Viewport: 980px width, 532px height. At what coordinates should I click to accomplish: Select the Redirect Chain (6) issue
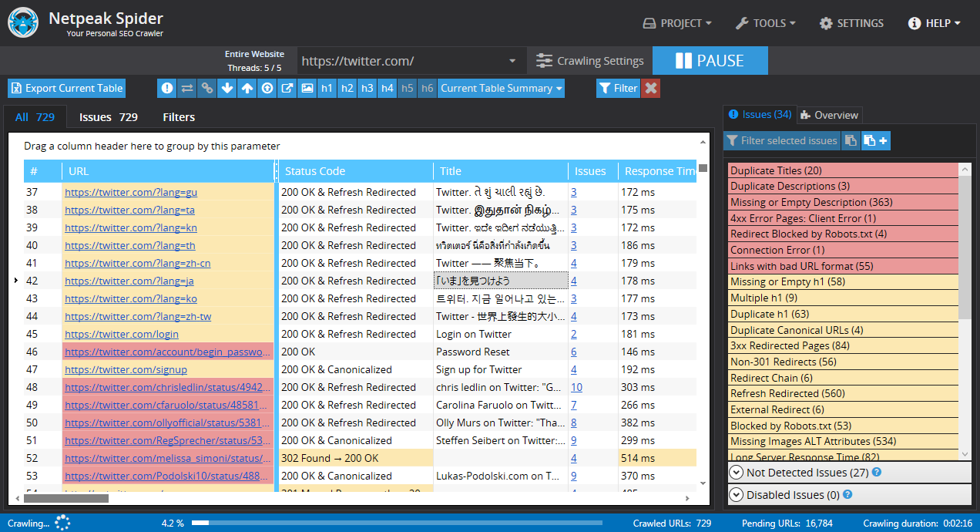coord(843,378)
